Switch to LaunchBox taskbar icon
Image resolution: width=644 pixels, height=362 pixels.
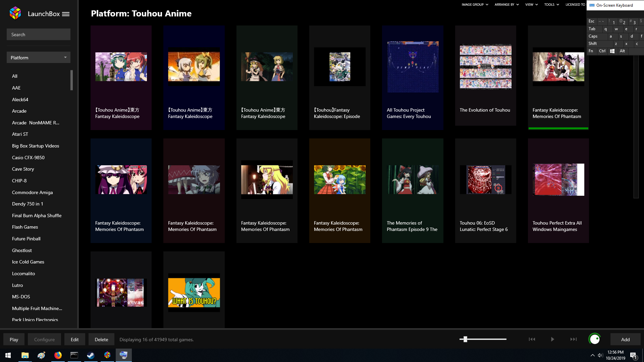point(107,355)
